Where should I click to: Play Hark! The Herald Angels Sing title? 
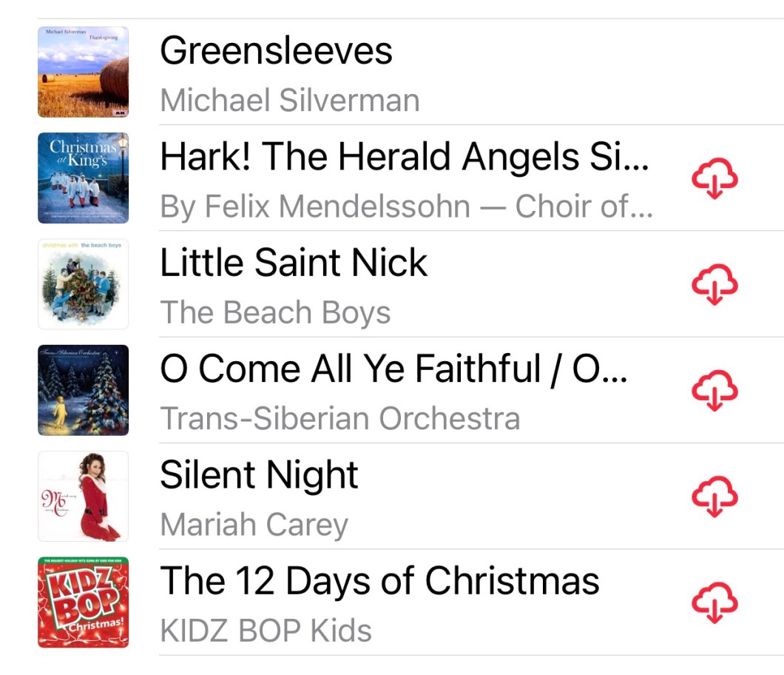pyautogui.click(x=404, y=157)
